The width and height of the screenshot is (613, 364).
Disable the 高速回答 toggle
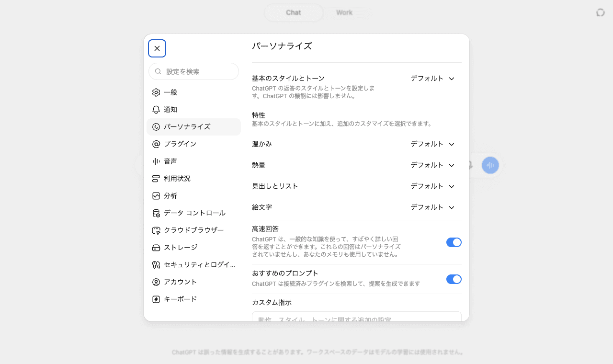[454, 242]
